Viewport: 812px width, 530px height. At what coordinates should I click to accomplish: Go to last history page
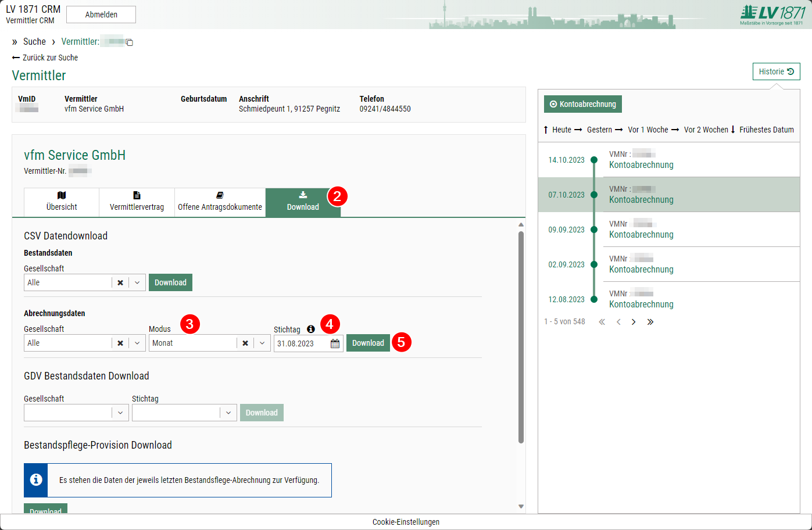tap(650, 322)
